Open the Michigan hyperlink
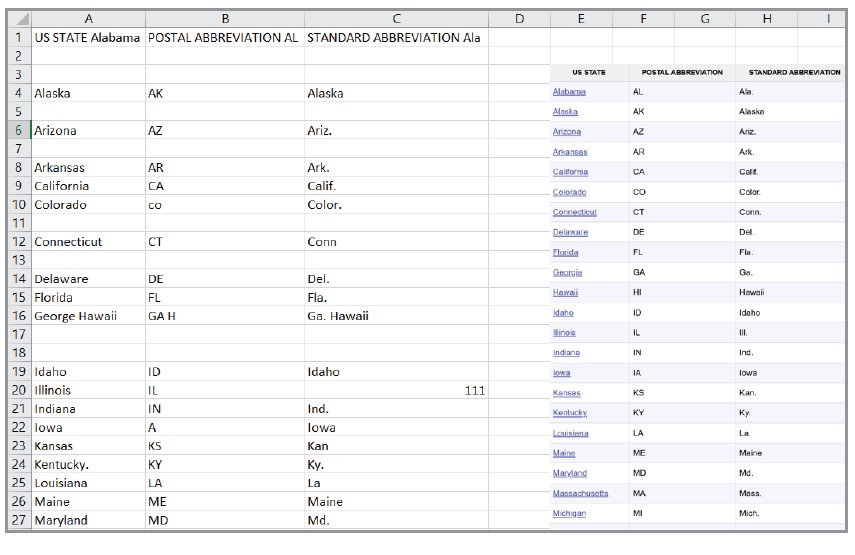The width and height of the screenshot is (855, 555). [x=569, y=513]
